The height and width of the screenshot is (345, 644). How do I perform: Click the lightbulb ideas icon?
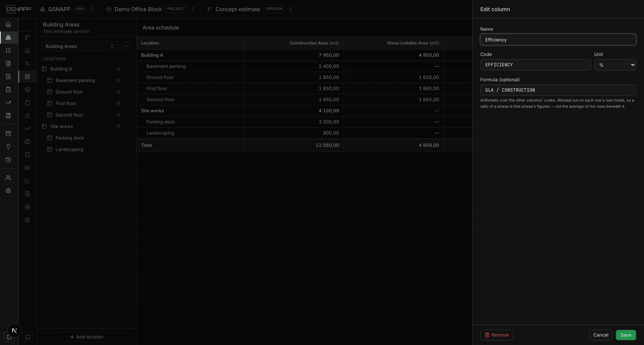[x=8, y=146]
